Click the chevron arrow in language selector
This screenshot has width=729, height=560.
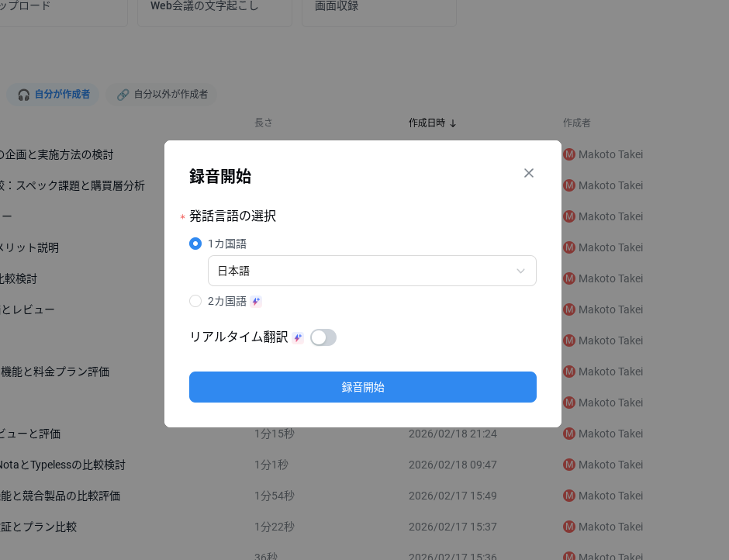(x=520, y=271)
